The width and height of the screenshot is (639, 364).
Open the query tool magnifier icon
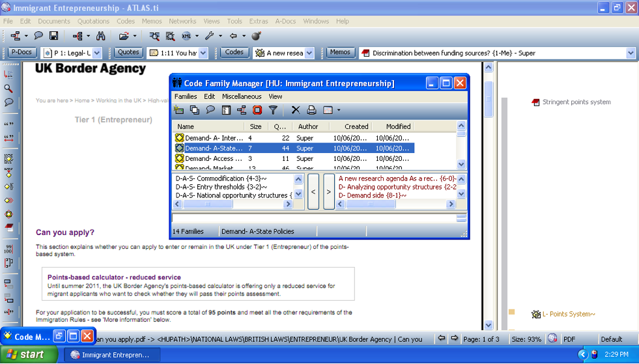(154, 36)
